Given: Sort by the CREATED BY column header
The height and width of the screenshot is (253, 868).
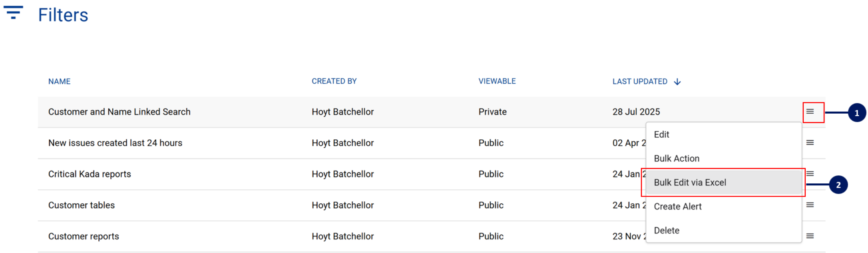Looking at the screenshot, I should tap(334, 81).
